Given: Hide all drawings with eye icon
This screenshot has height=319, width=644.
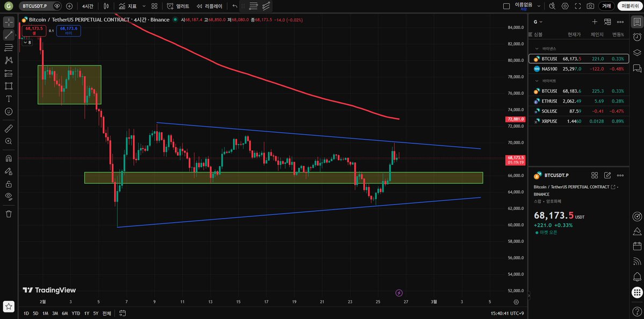Looking at the screenshot, I should [9, 196].
